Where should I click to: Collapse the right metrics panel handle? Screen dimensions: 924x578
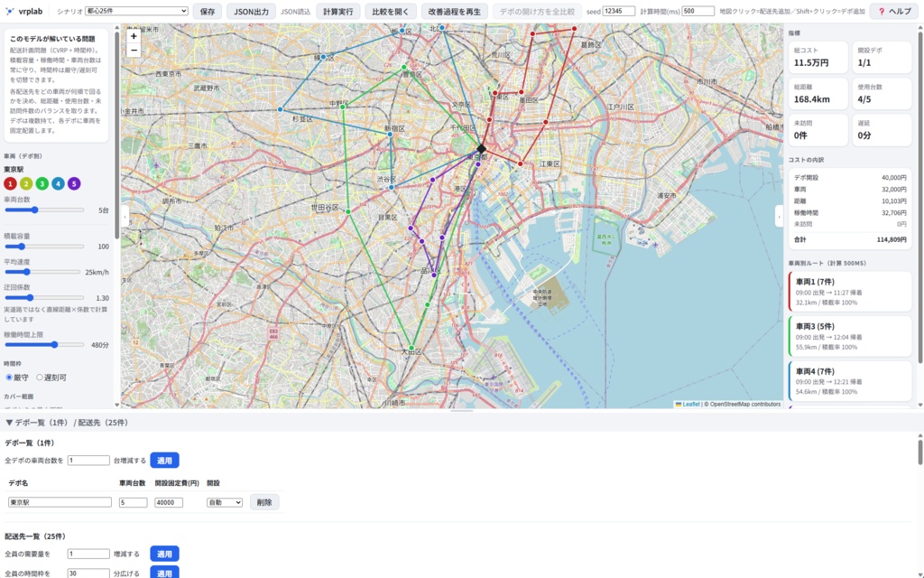pos(779,217)
